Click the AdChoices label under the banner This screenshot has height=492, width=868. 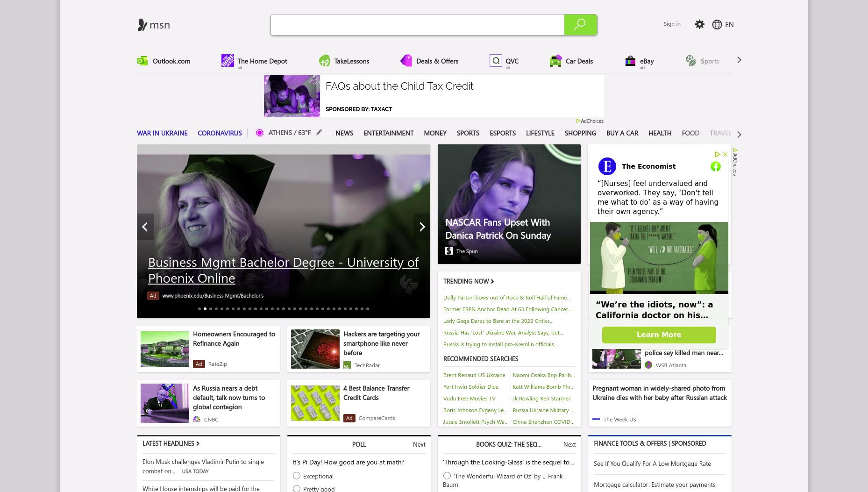590,121
